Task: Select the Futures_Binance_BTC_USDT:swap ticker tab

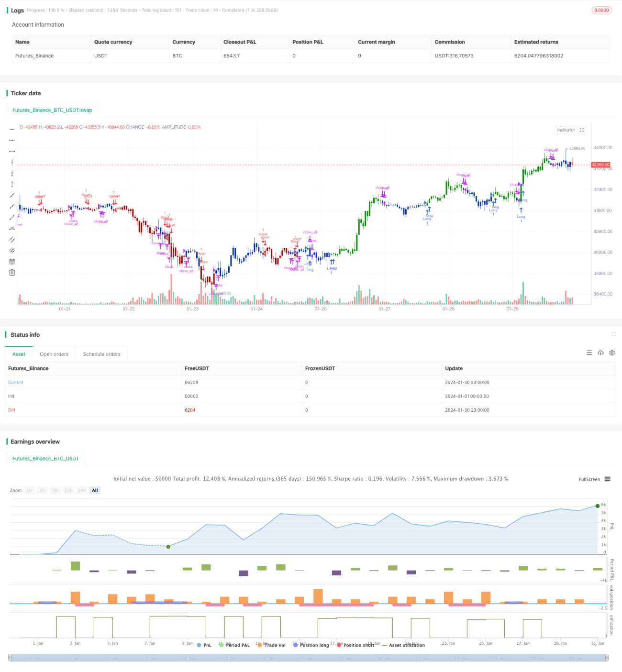Action: [52, 110]
